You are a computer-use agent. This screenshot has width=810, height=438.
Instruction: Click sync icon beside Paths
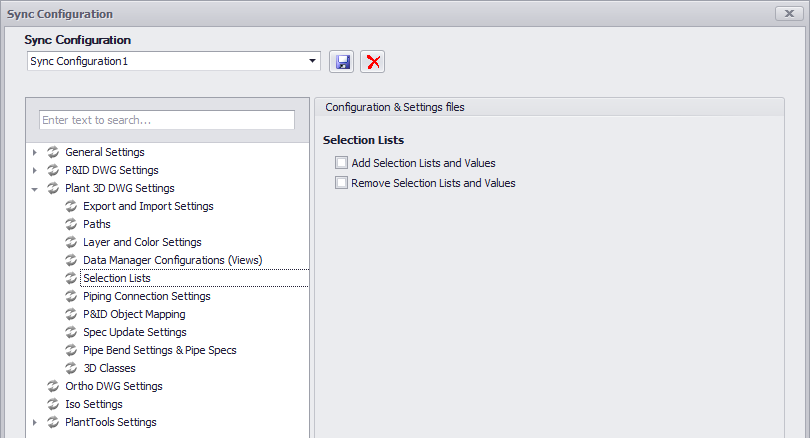pos(71,224)
